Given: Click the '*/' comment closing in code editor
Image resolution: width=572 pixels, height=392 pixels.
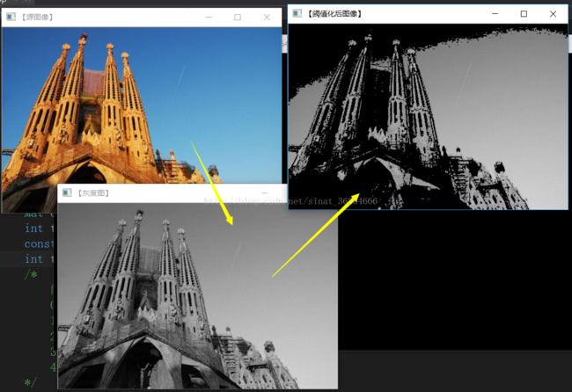Looking at the screenshot, I should (30, 382).
